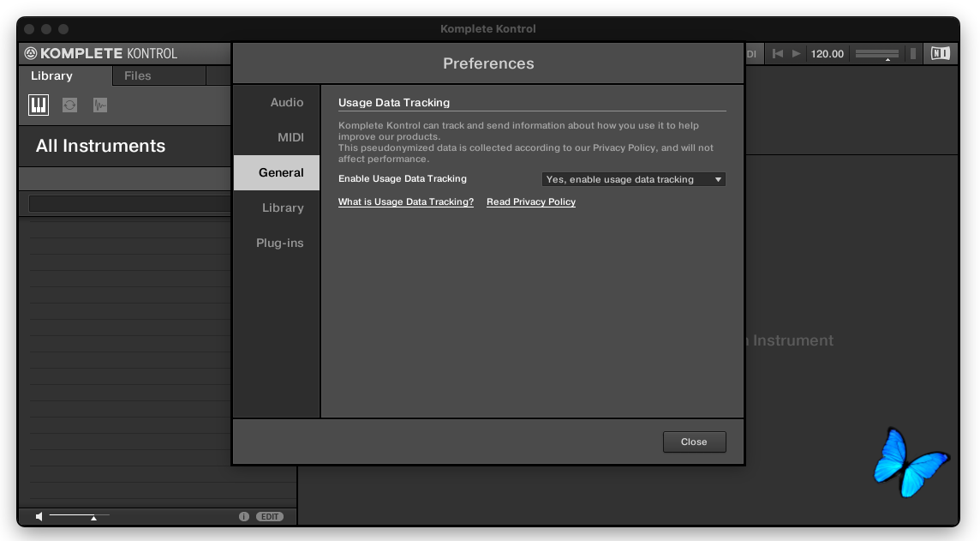The width and height of the screenshot is (980, 541).
Task: Click the All Instruments heading
Action: click(x=100, y=146)
